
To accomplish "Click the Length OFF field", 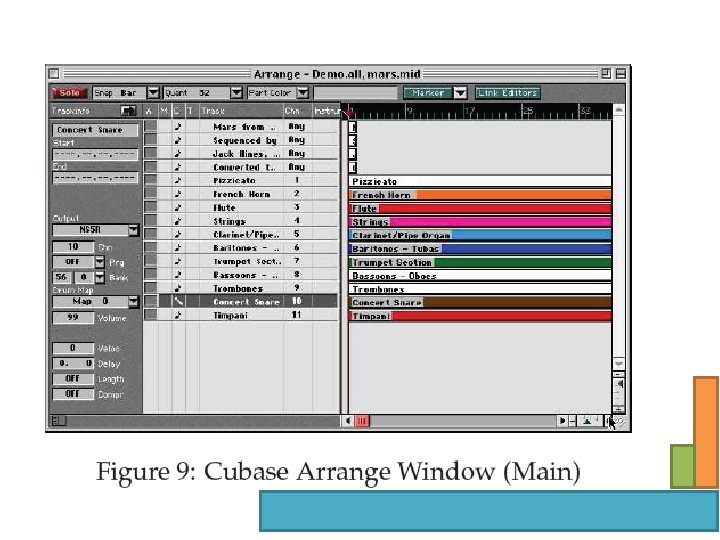I will click(73, 379).
